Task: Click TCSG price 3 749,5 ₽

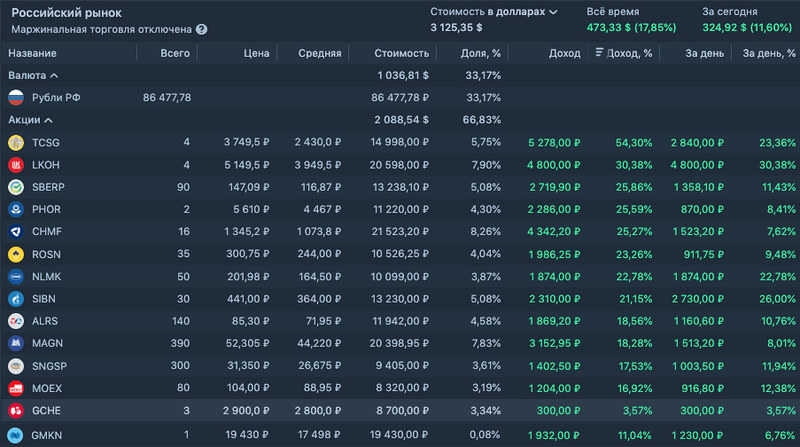Action: 246,142
